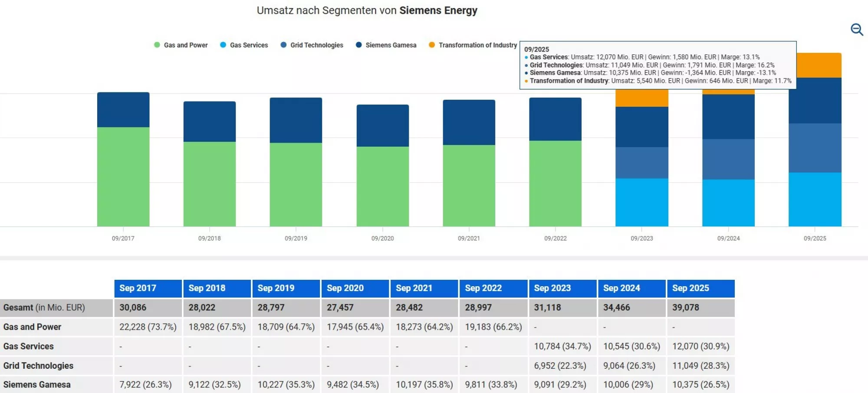
Task: Click the light-blue Gas Services legend dot
Action: tap(223, 45)
